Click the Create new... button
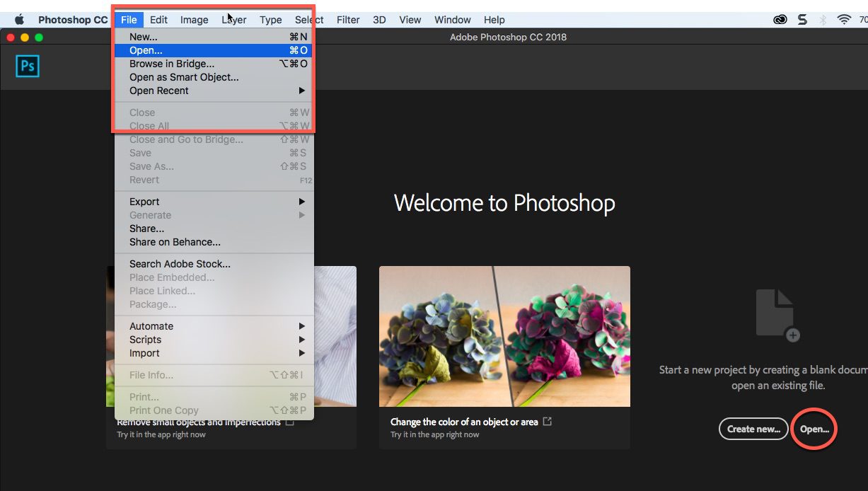This screenshot has width=868, height=491. pyautogui.click(x=753, y=429)
